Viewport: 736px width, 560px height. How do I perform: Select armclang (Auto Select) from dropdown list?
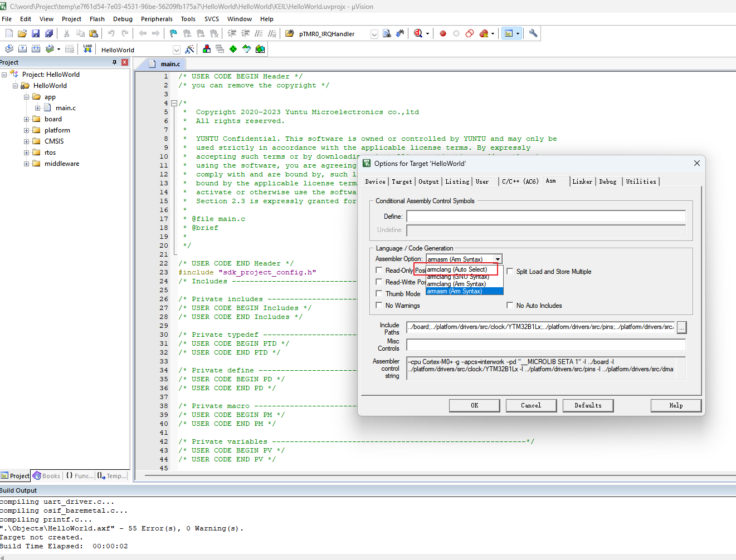point(457,269)
